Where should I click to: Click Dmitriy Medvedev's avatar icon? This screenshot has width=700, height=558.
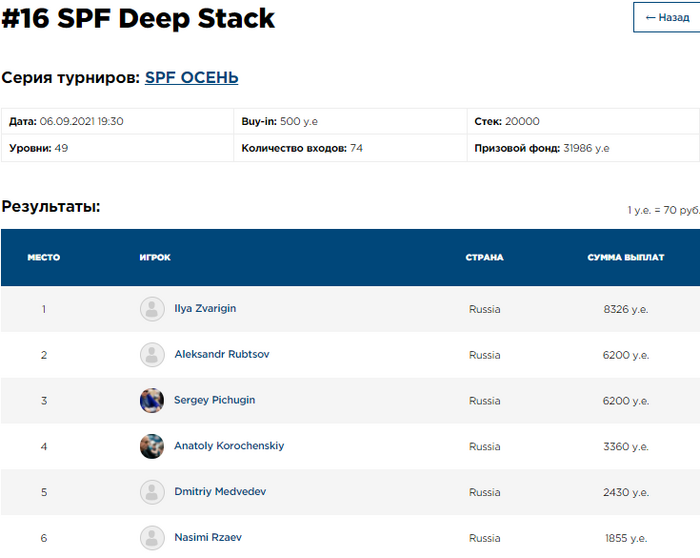152,492
